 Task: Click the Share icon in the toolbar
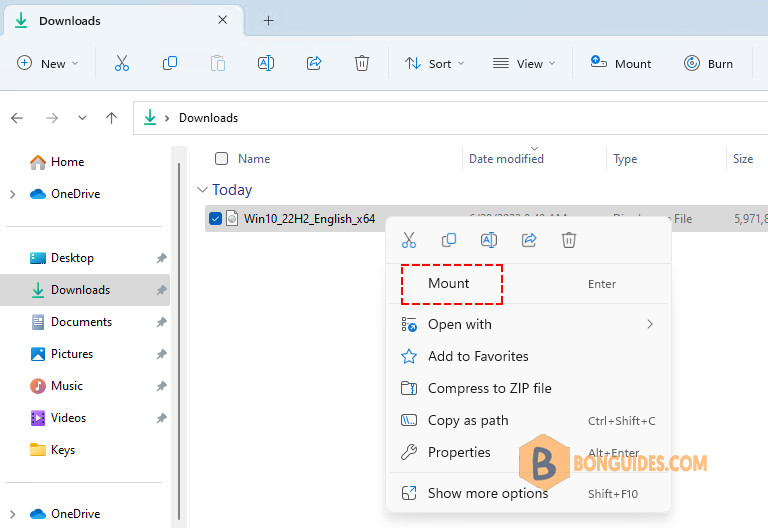(313, 63)
